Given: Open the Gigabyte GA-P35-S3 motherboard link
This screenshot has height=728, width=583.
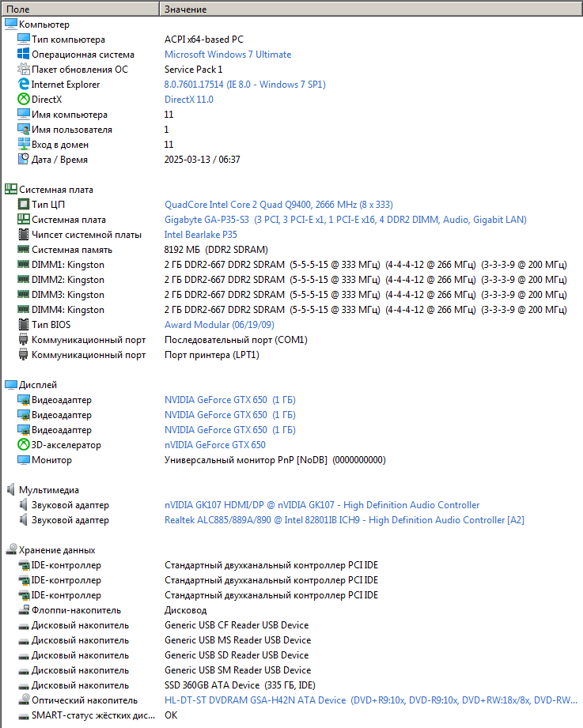Looking at the screenshot, I should click(x=346, y=219).
